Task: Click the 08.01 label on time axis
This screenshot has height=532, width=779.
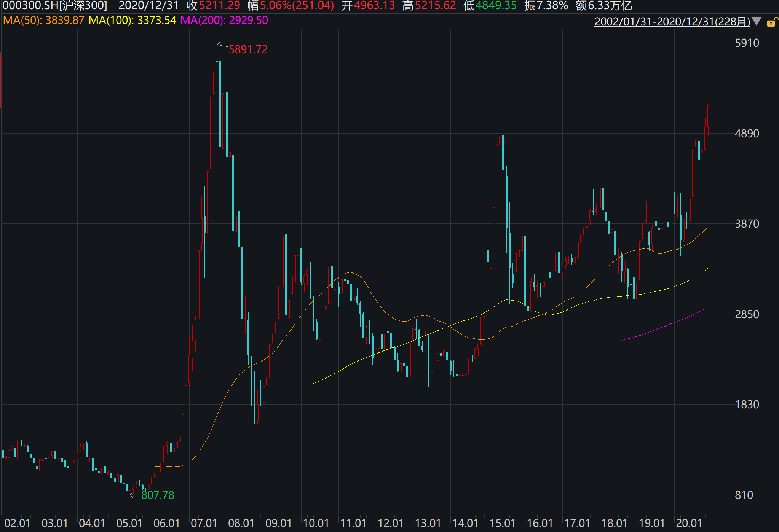Action: tap(241, 523)
